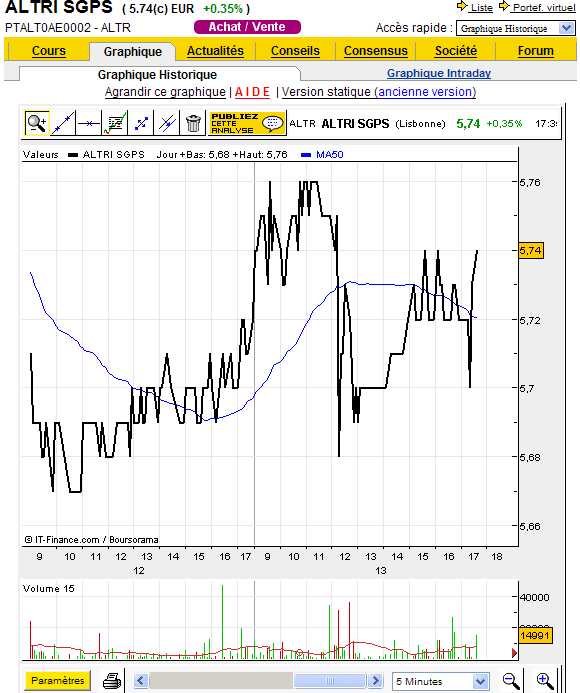This screenshot has width=580, height=693.
Task: Click the Jour +Bas: 5,68 +Haut: 5,76 text
Action: [x=222, y=155]
